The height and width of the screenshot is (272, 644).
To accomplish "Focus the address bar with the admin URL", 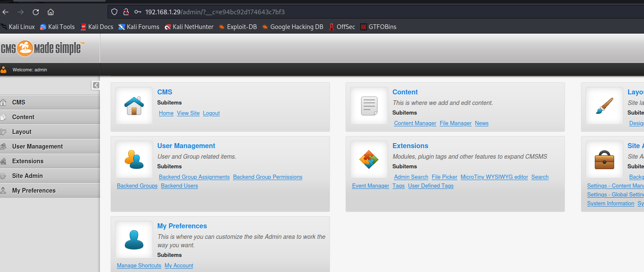I will (x=375, y=12).
